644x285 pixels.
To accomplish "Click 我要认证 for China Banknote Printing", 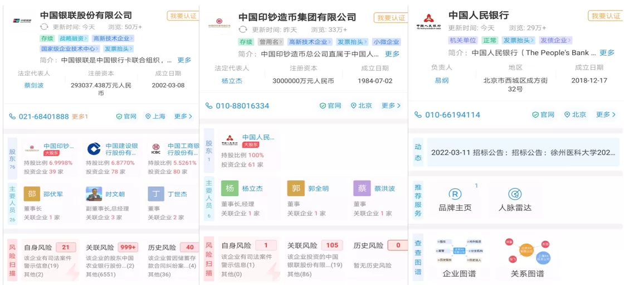I will [x=390, y=18].
